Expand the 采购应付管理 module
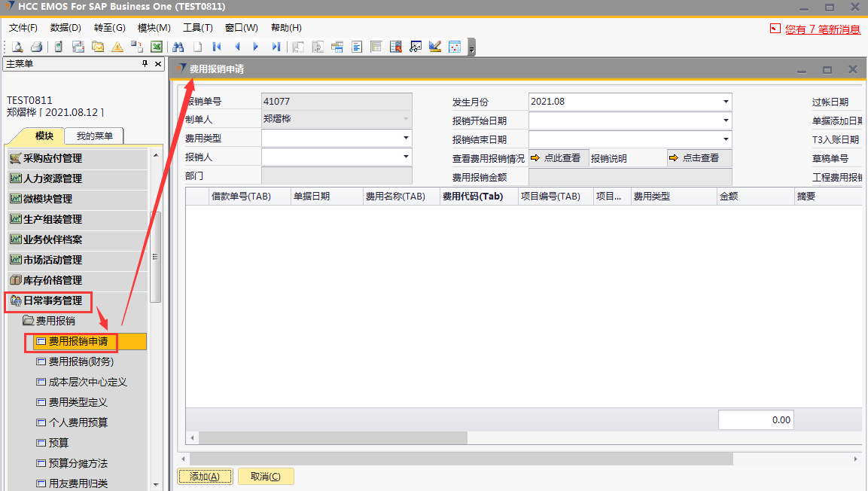The height and width of the screenshot is (491, 868). pyautogui.click(x=53, y=158)
